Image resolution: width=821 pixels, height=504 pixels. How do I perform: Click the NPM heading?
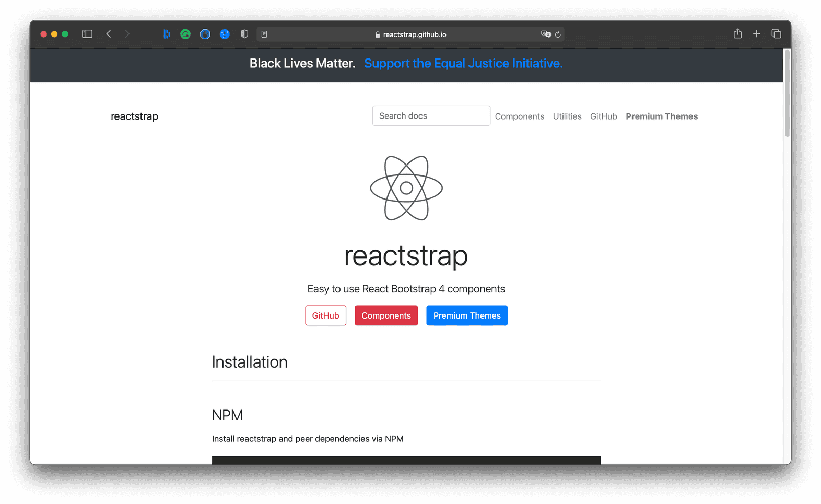coord(227,415)
